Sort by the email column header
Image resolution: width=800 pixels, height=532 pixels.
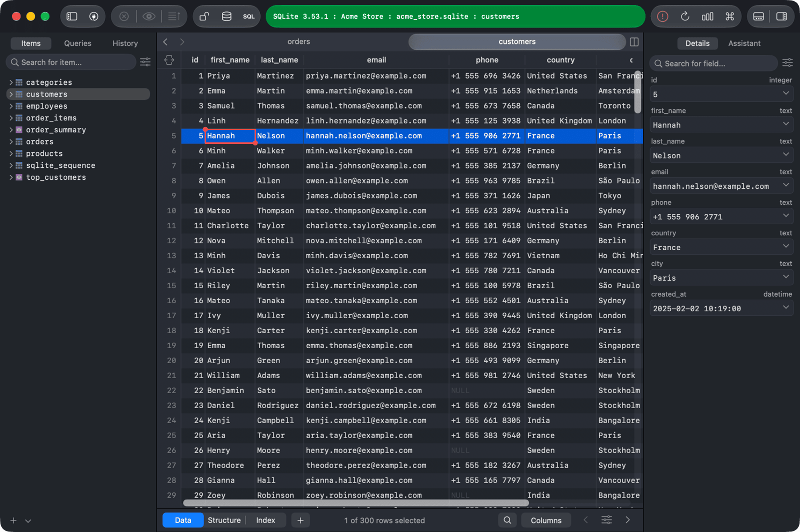(x=376, y=60)
